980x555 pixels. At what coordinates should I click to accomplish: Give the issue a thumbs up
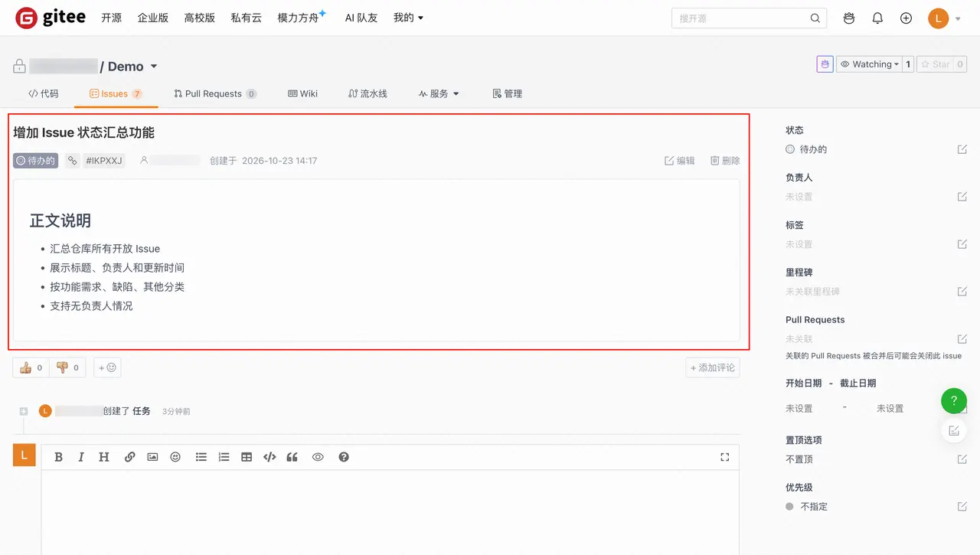31,367
